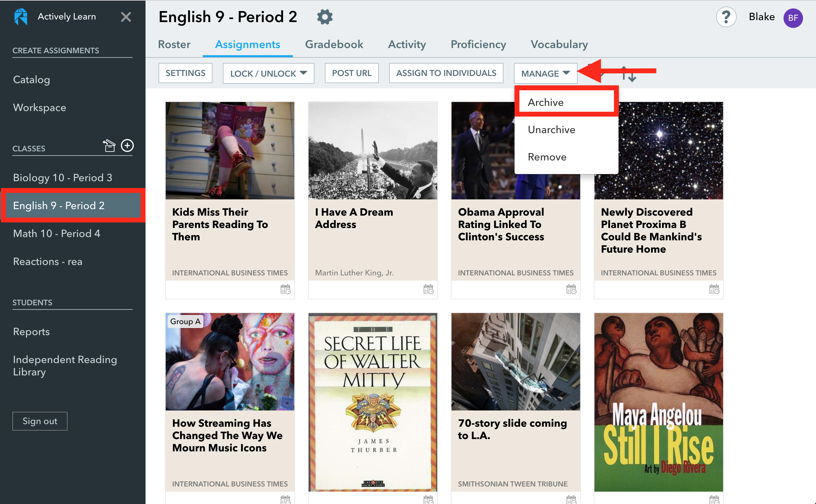This screenshot has height=504, width=816.
Task: Open How Streaming Has Changed thumbnail
Action: [230, 361]
